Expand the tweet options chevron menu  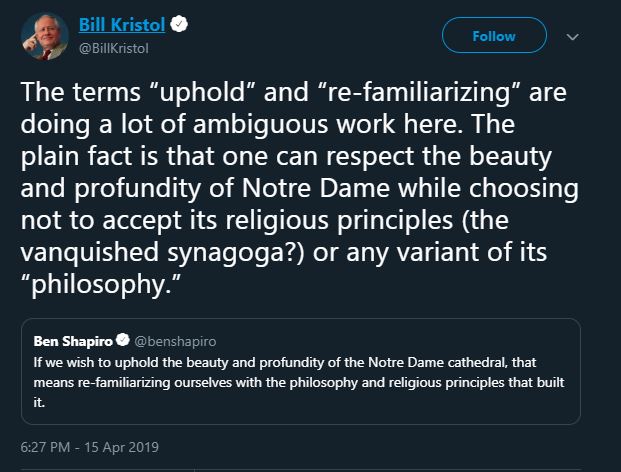click(x=573, y=36)
